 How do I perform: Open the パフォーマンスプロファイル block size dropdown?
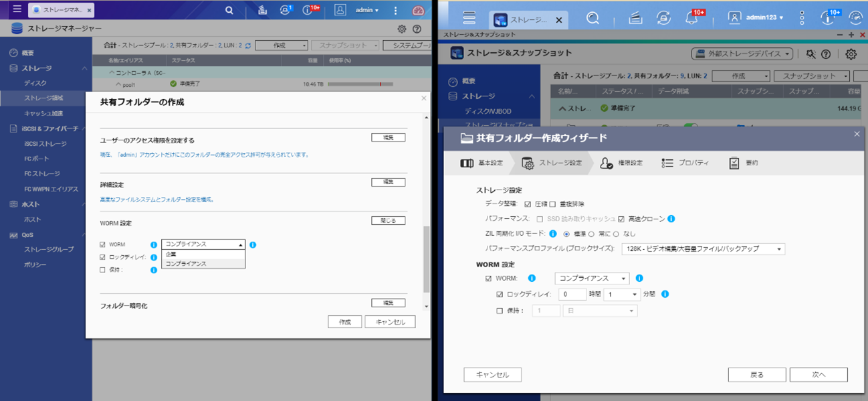(703, 249)
